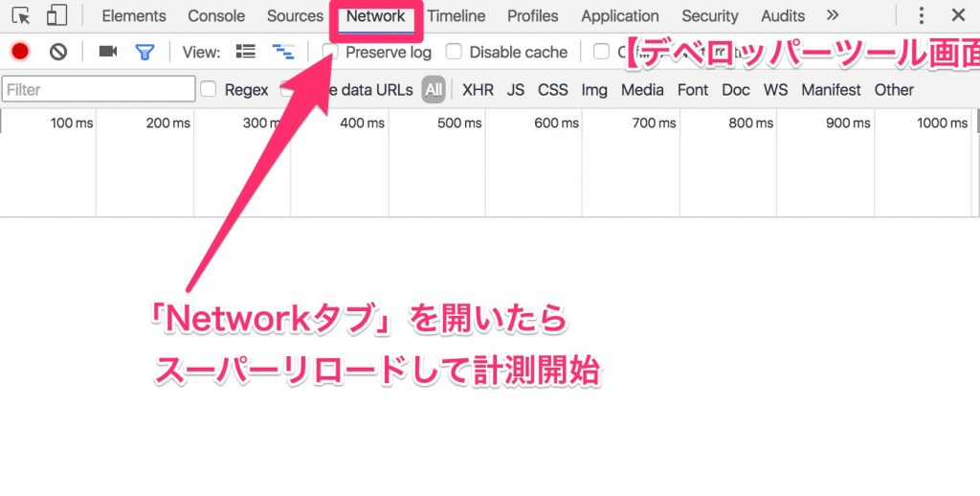
Task: Select the waterfall overview view icon
Action: coord(283,52)
